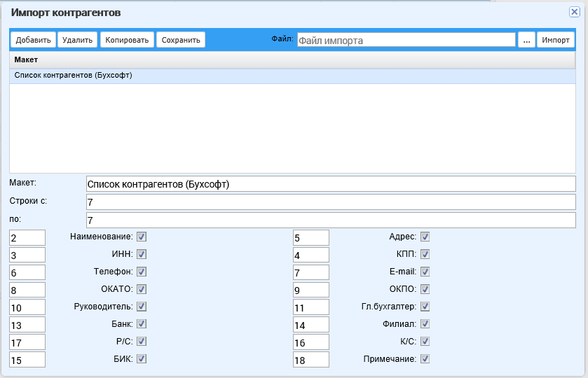Toggle the ИНН checkbox
This screenshot has width=588, height=378.
pos(142,254)
